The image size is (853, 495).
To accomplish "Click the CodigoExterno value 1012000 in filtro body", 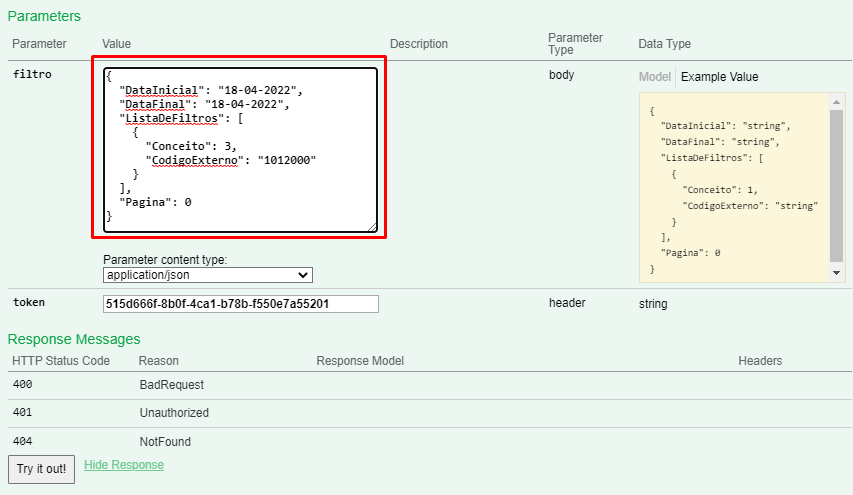I will pos(287,159).
